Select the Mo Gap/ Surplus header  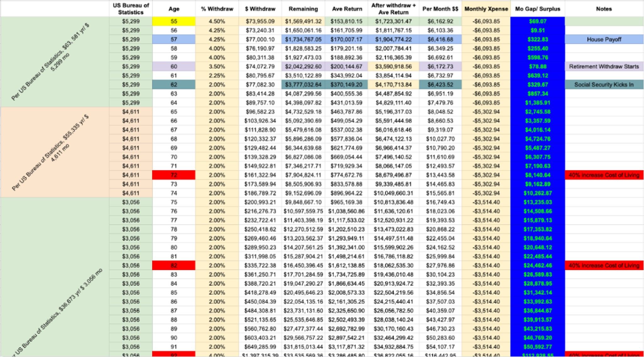coord(537,9)
